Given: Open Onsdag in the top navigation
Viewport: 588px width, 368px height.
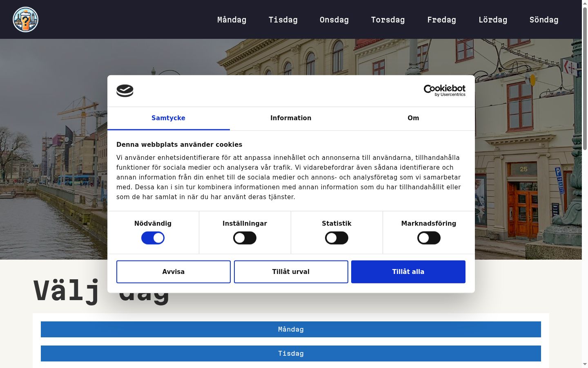Looking at the screenshot, I should (x=334, y=20).
